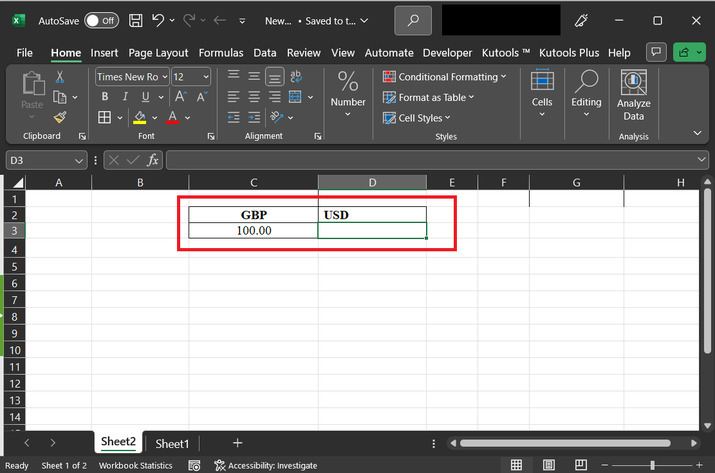Viewport: 715px width, 473px height.
Task: Open the font name dropdown
Action: click(165, 77)
